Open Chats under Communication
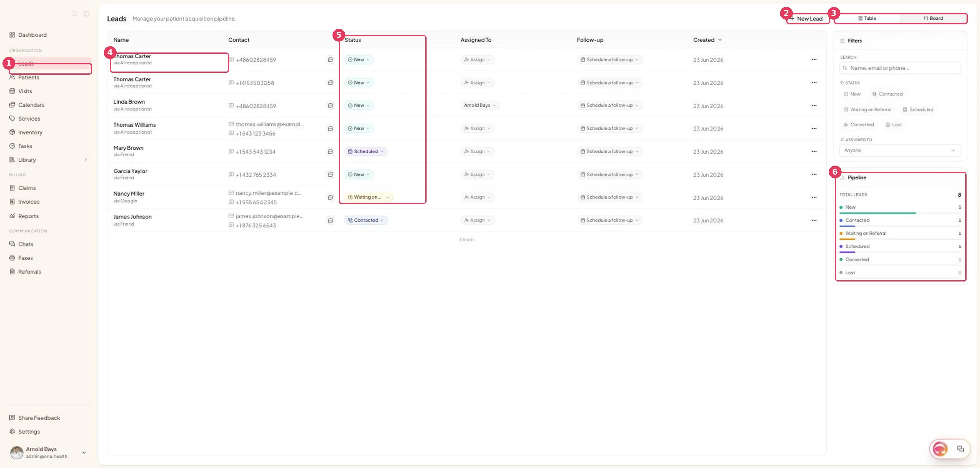The image size is (980, 468). pyautogui.click(x=26, y=244)
